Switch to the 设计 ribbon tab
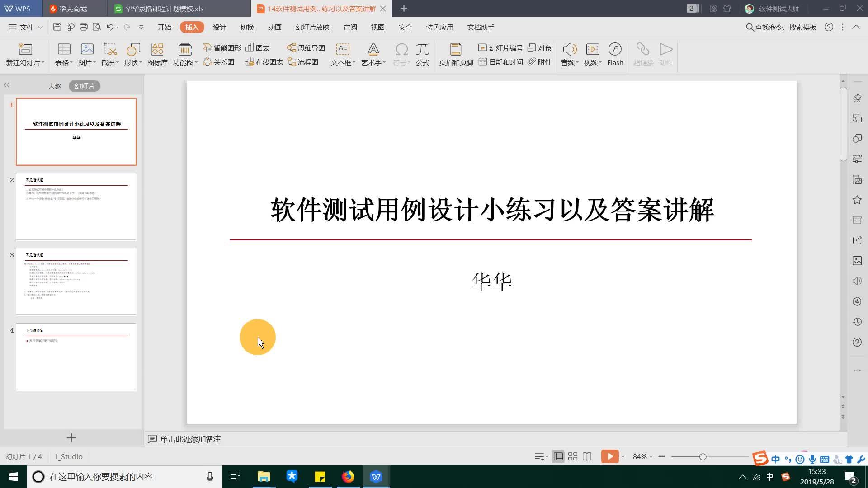The width and height of the screenshot is (868, 488). [219, 27]
